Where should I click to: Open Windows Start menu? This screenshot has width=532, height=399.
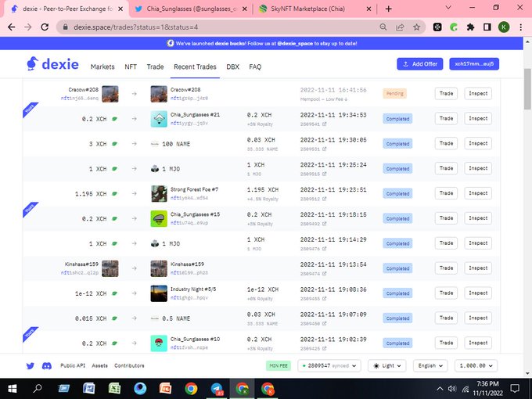point(13,389)
